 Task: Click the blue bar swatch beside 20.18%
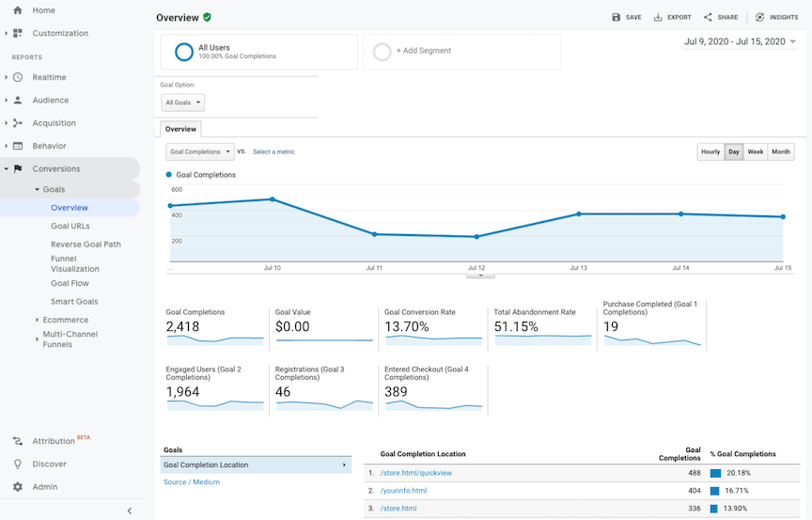click(x=716, y=473)
